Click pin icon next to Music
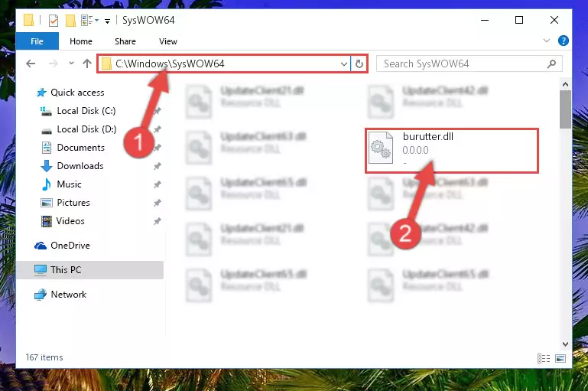The height and width of the screenshot is (391, 588). [x=157, y=184]
